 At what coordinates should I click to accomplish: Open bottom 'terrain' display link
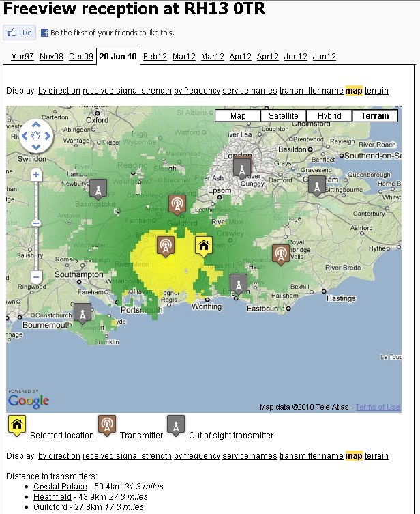click(x=376, y=456)
